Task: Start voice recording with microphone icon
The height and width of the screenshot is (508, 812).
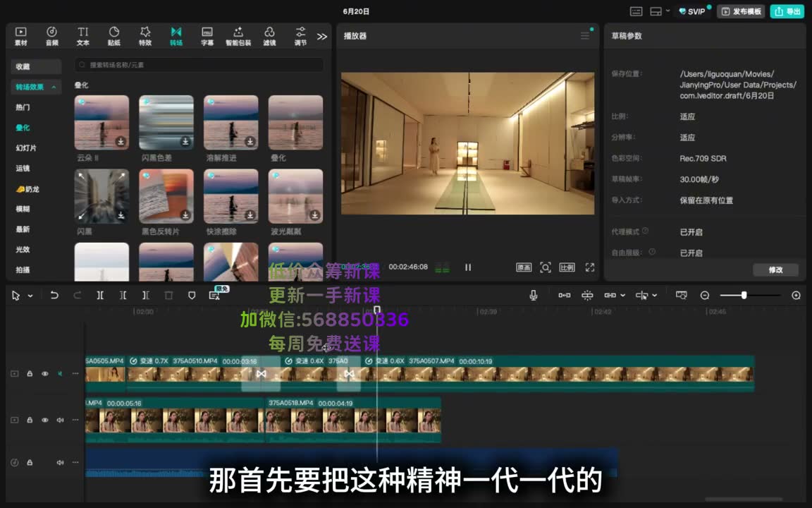Action: pyautogui.click(x=534, y=296)
